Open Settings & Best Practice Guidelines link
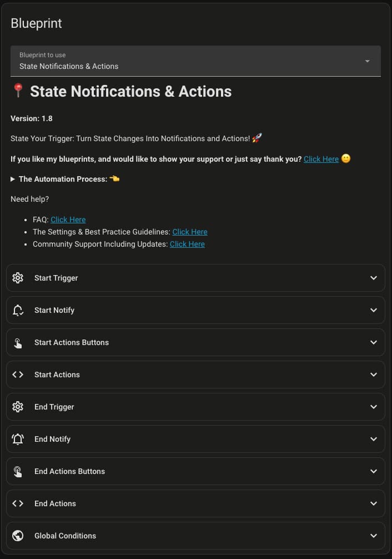This screenshot has width=392, height=559. 190,232
